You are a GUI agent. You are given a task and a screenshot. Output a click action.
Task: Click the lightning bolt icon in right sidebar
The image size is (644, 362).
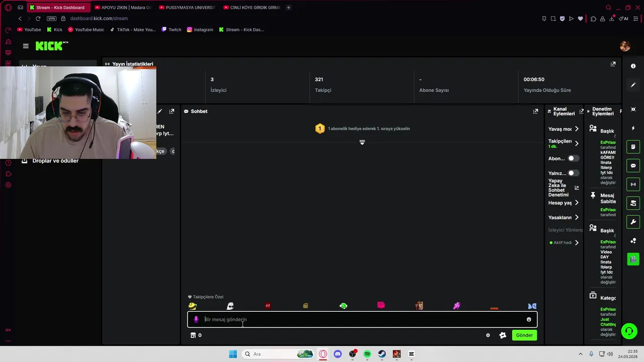[633, 128]
